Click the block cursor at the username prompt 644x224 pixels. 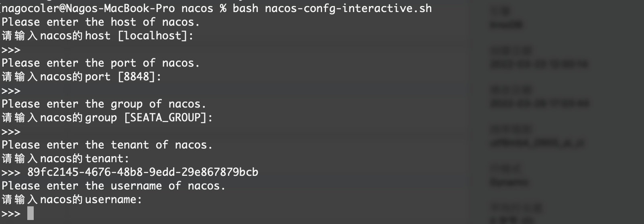click(x=31, y=213)
